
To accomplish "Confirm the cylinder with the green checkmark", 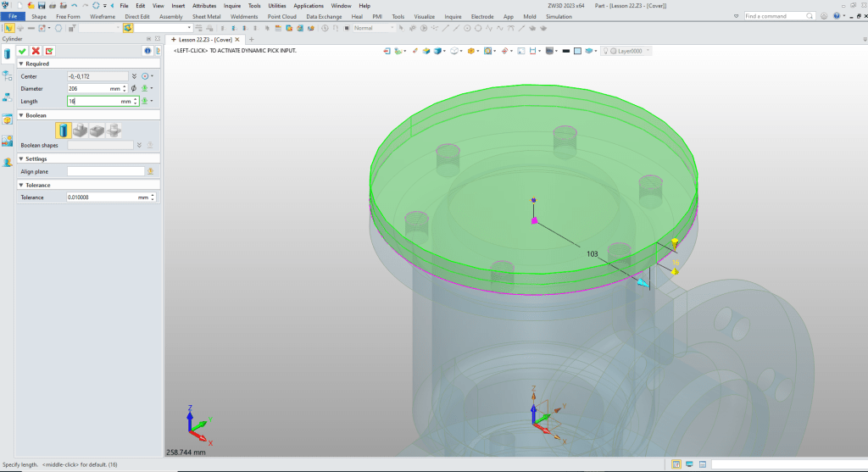I will 22,51.
